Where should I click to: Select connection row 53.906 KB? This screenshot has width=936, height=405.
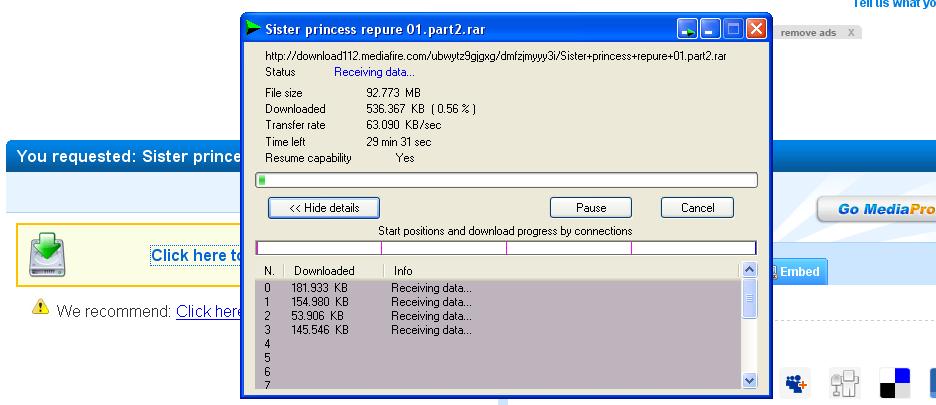[498, 315]
